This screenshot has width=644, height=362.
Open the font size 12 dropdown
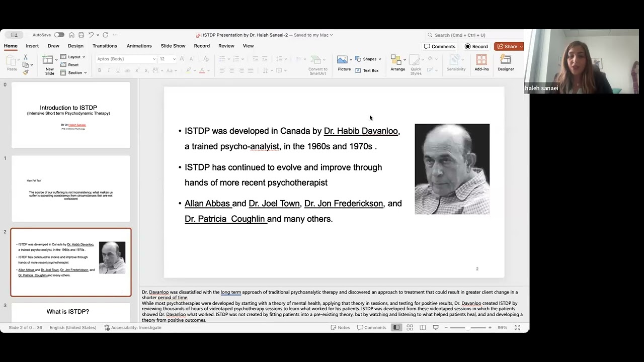pos(174,59)
